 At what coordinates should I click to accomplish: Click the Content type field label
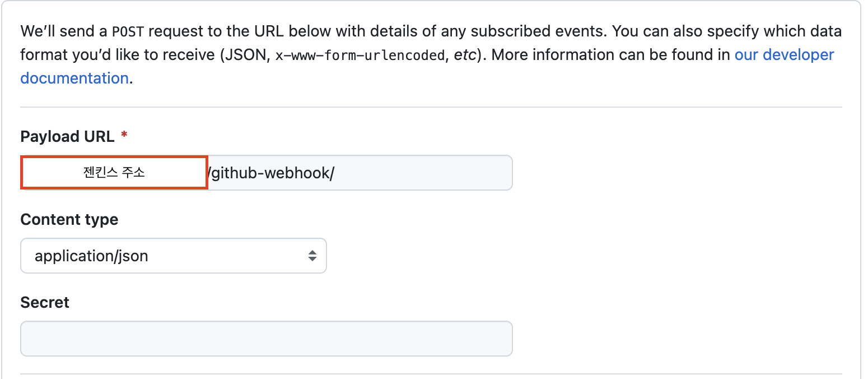coord(69,219)
